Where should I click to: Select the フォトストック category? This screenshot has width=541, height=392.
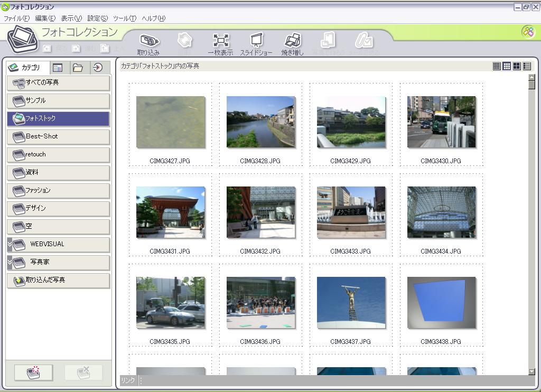58,119
